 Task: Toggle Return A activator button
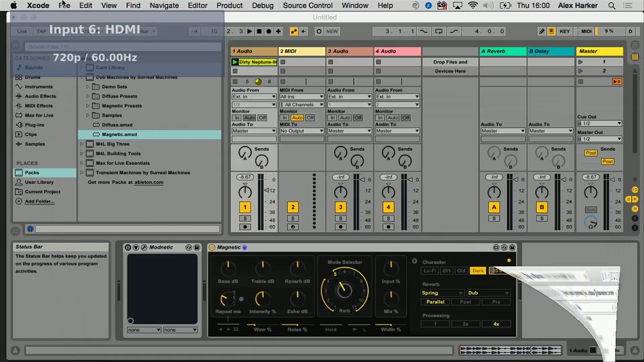pos(494,207)
